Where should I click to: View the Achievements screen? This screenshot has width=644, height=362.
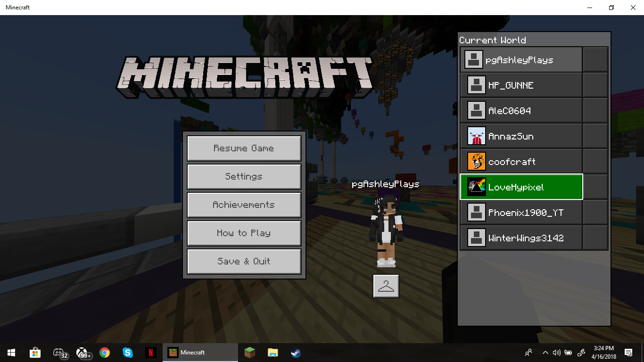click(244, 205)
